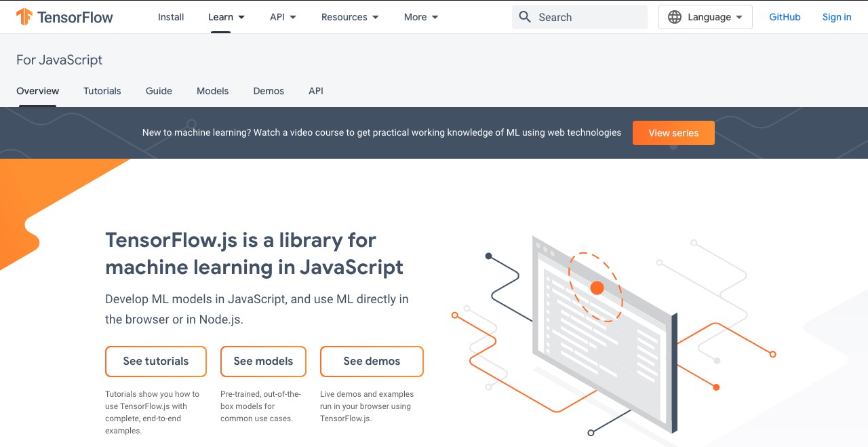
Task: Open the Guide tab
Action: pos(159,91)
